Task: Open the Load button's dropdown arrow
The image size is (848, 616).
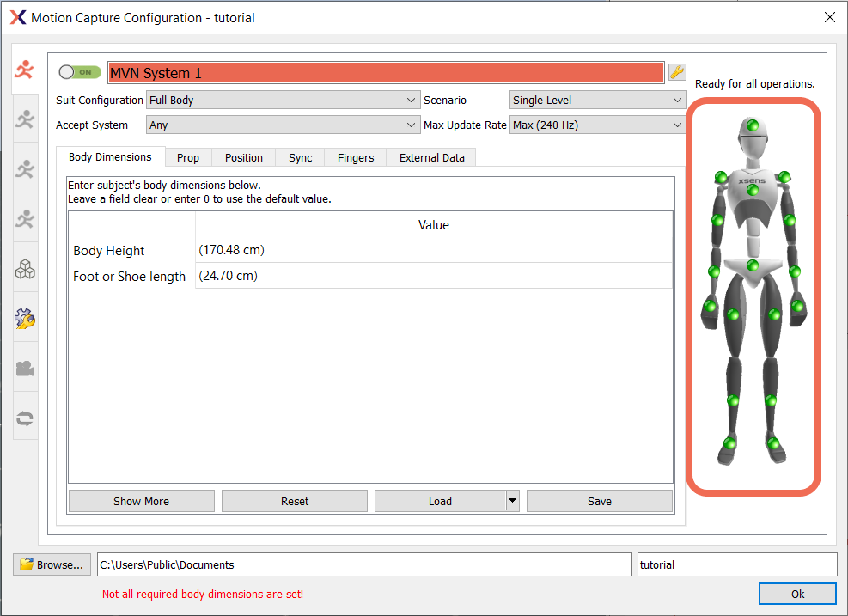Action: point(511,501)
